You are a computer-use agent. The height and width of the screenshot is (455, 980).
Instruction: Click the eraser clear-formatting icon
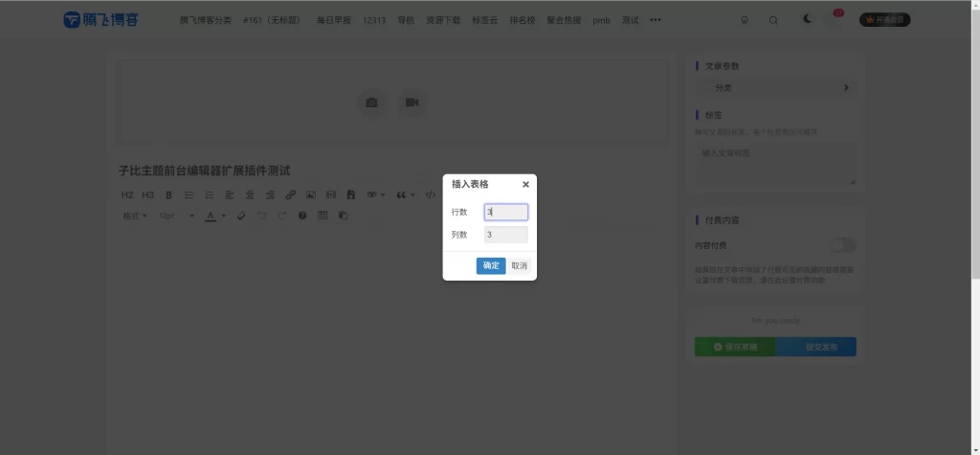241,216
